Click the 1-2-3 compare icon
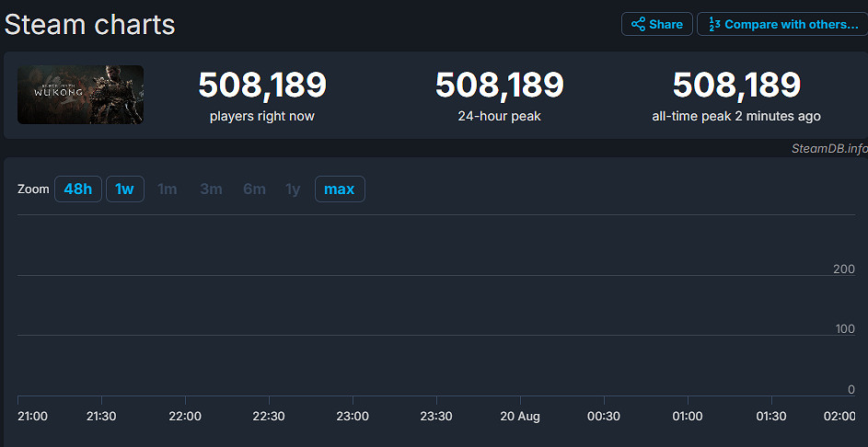 point(714,24)
